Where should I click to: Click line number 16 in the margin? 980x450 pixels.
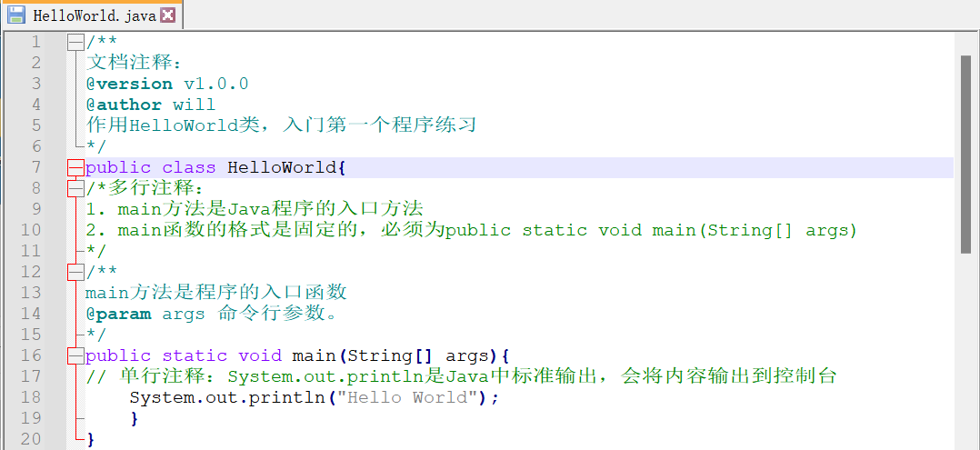[30, 355]
